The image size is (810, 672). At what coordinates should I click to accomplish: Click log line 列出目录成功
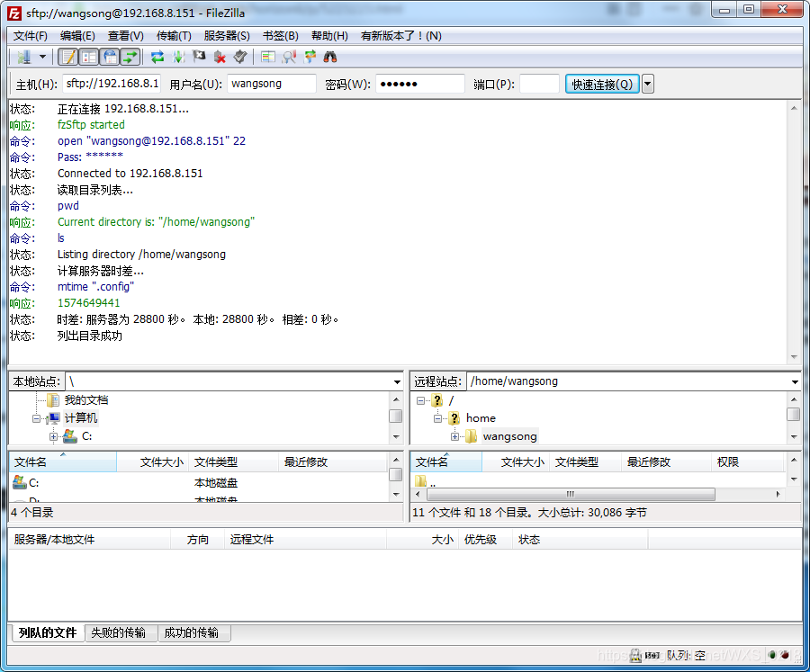(x=89, y=336)
